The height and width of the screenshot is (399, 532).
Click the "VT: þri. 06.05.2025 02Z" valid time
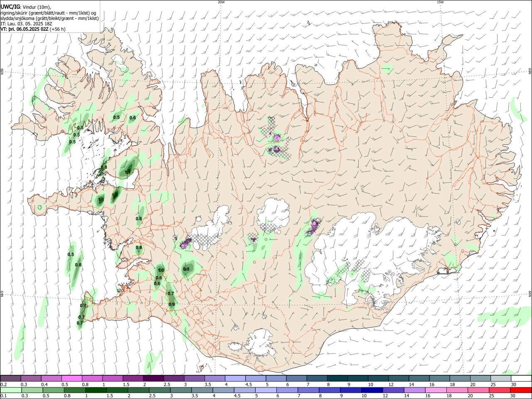click(25, 30)
